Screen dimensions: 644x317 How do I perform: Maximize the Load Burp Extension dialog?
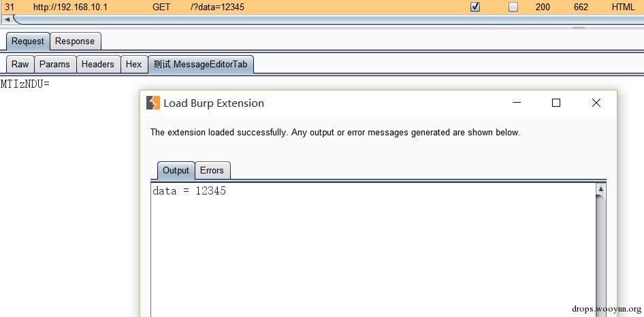(x=556, y=103)
